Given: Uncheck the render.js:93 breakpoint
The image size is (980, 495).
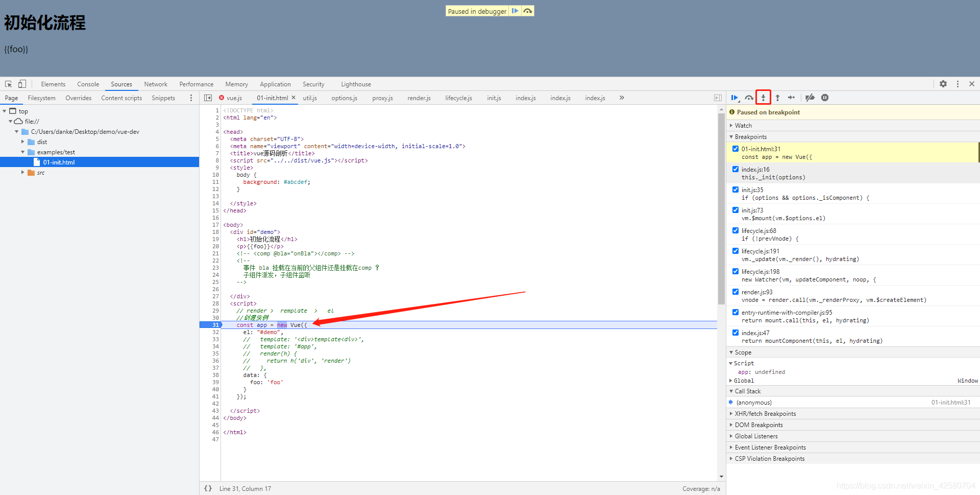Looking at the screenshot, I should tap(736, 292).
